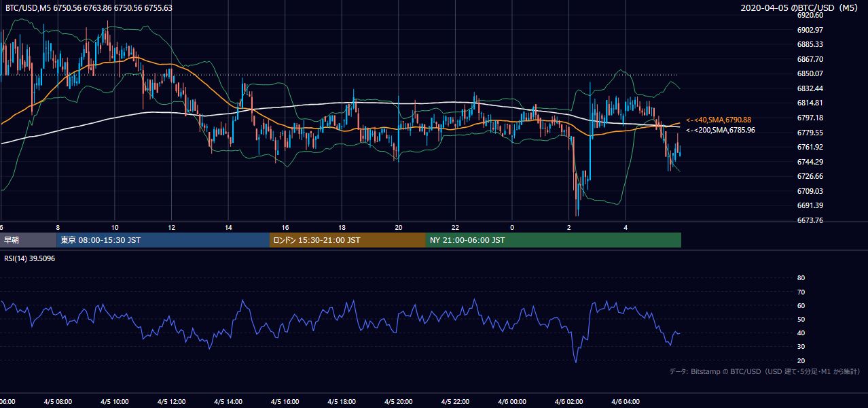
Task: Select the 早朝 session bar
Action: pos(28,240)
